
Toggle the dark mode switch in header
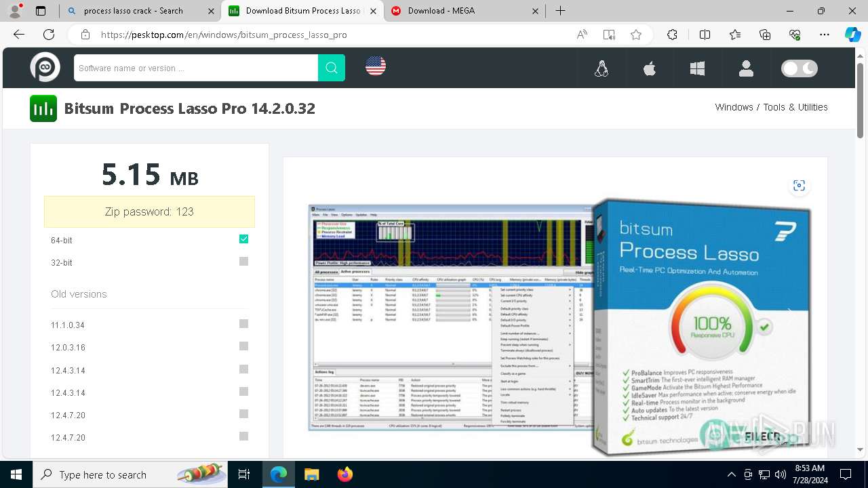tap(800, 68)
